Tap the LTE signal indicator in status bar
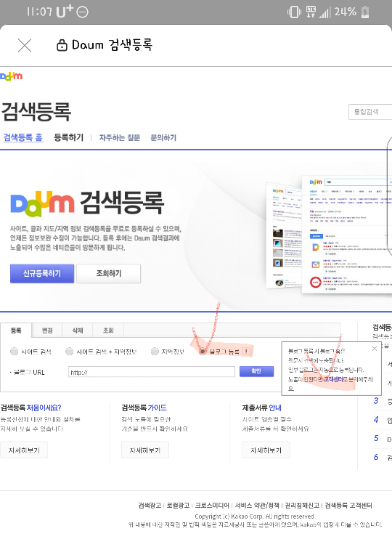 [x=311, y=12]
